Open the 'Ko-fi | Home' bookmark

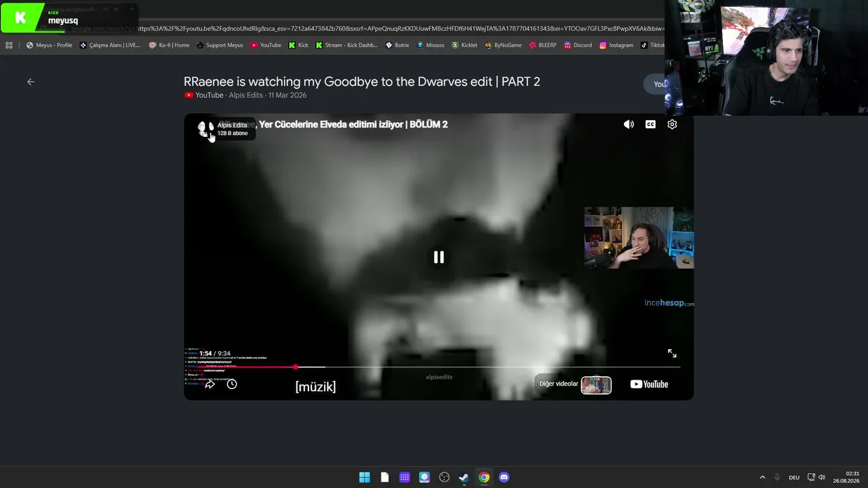click(169, 45)
